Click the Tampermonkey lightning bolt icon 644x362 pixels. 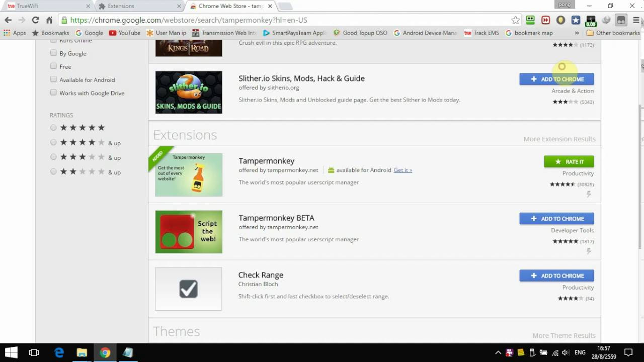(x=589, y=194)
